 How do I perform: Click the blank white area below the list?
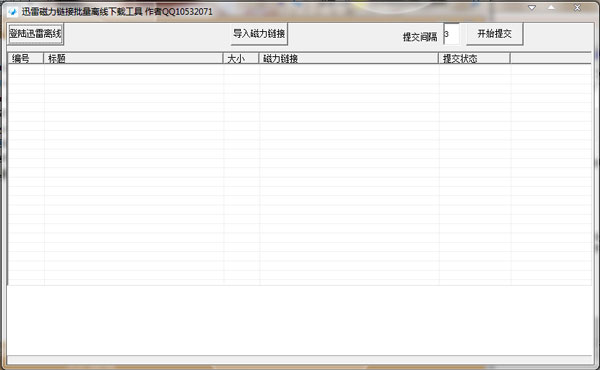coord(299,320)
